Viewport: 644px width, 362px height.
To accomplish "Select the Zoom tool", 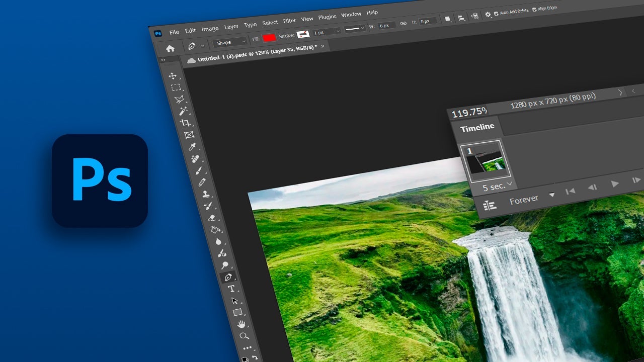I will pyautogui.click(x=243, y=336).
